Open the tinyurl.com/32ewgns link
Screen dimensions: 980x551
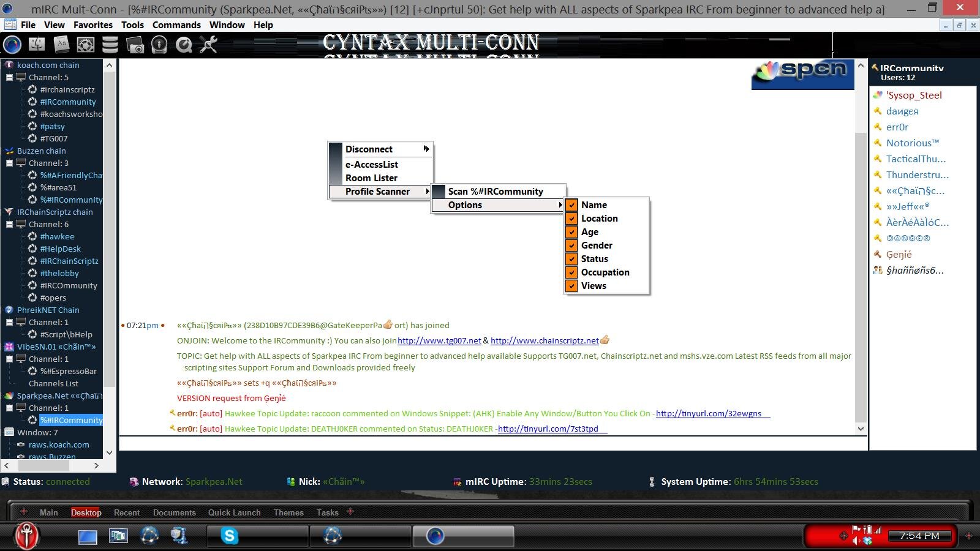(708, 414)
